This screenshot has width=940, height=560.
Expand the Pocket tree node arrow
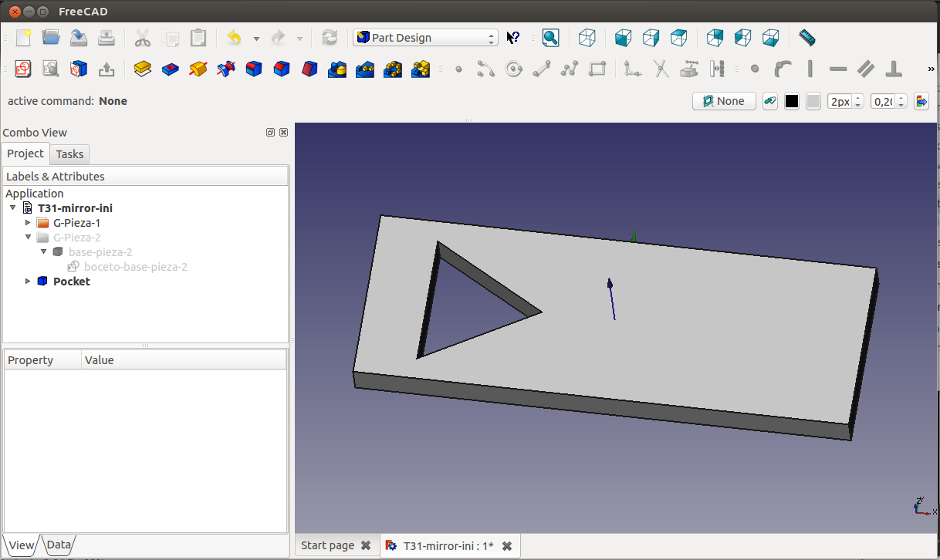29,282
